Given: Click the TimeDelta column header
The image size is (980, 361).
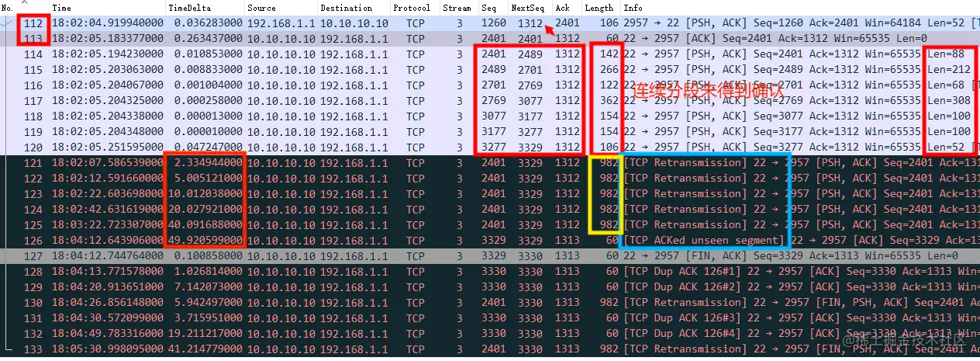Looking at the screenshot, I should pos(188,8).
